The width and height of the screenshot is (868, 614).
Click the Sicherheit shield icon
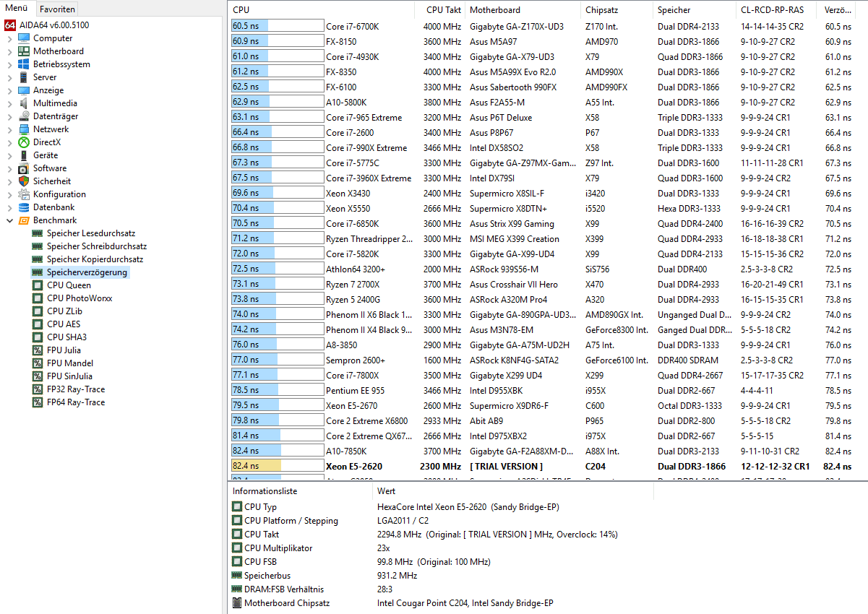pyautogui.click(x=24, y=181)
